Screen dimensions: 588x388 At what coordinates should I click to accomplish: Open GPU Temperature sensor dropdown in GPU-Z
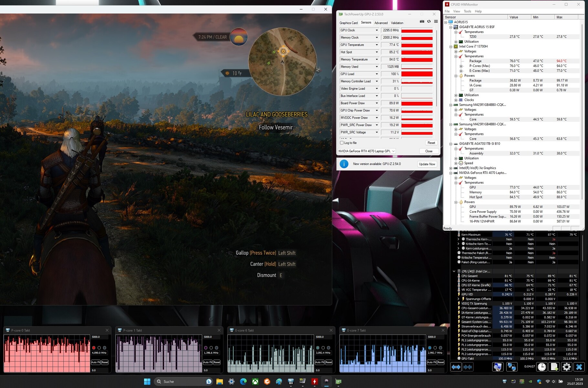377,45
